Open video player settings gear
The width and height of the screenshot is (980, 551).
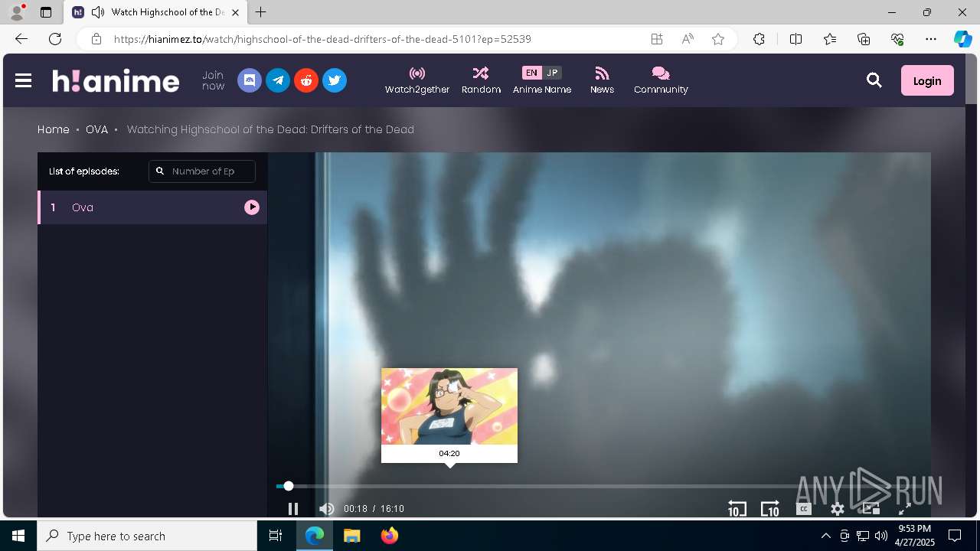tap(838, 509)
